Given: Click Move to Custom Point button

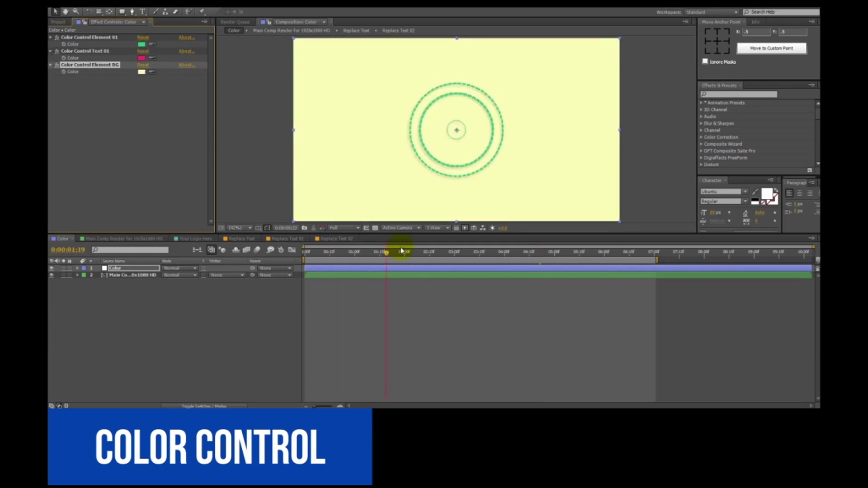Looking at the screenshot, I should 771,48.
